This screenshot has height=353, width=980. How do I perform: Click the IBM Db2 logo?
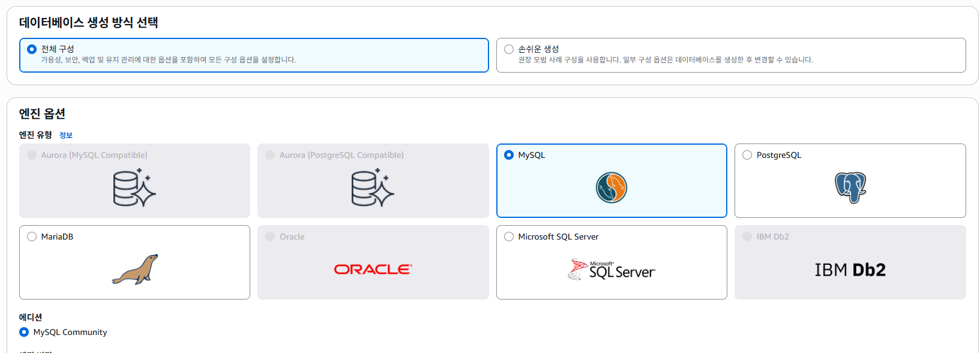coord(850,270)
